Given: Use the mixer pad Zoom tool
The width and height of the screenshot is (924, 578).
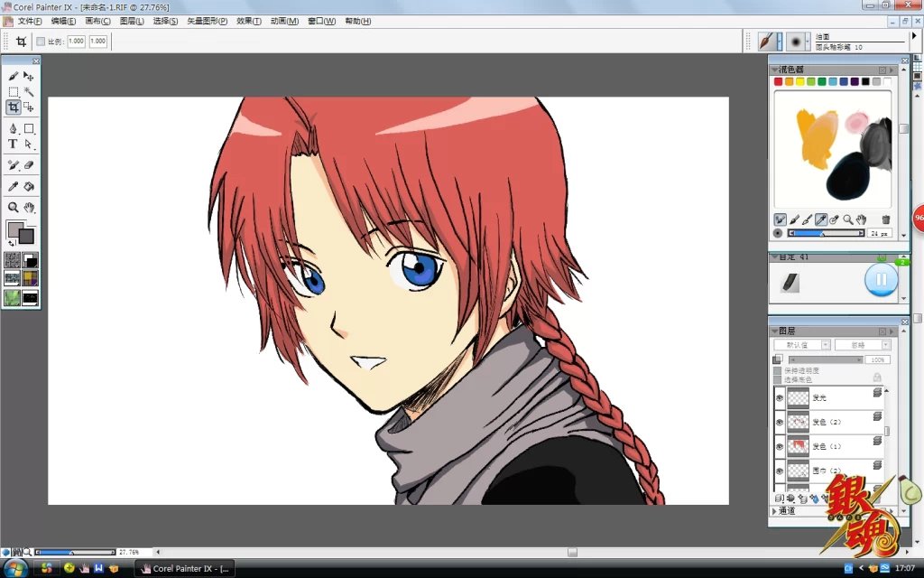Looking at the screenshot, I should [848, 219].
